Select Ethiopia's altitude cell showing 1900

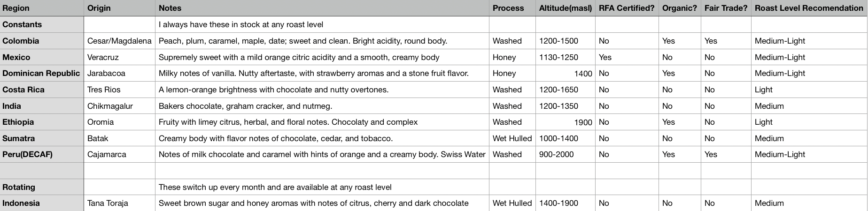[565, 122]
